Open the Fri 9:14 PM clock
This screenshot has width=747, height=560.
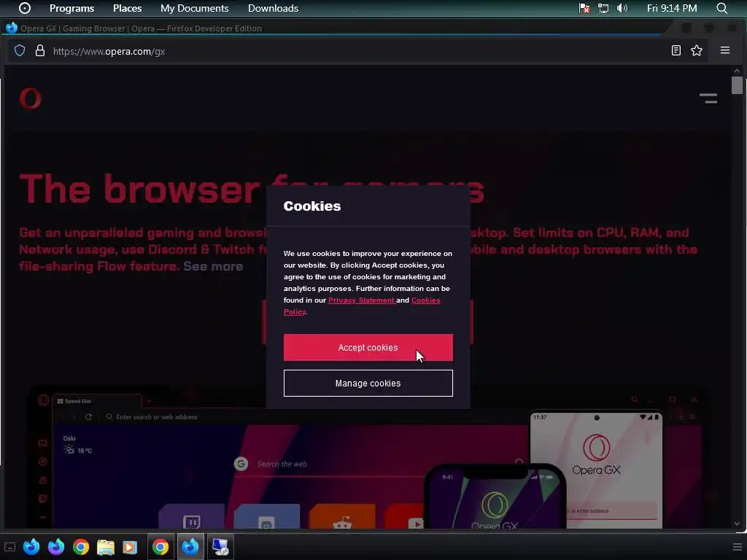(x=672, y=8)
